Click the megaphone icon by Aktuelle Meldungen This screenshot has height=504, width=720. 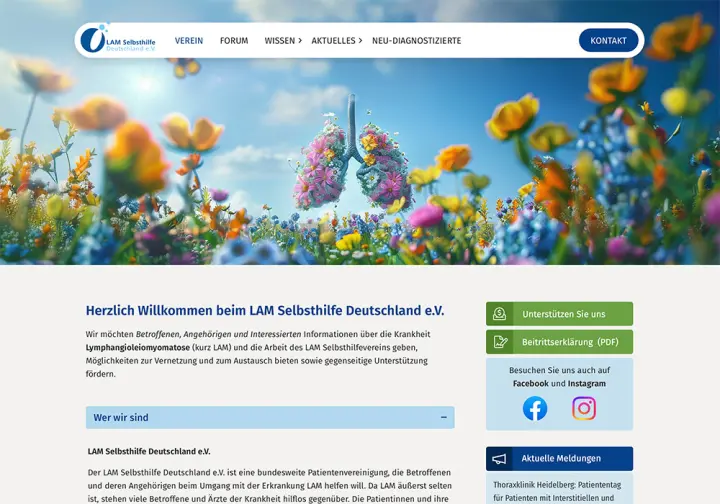tap(499, 459)
